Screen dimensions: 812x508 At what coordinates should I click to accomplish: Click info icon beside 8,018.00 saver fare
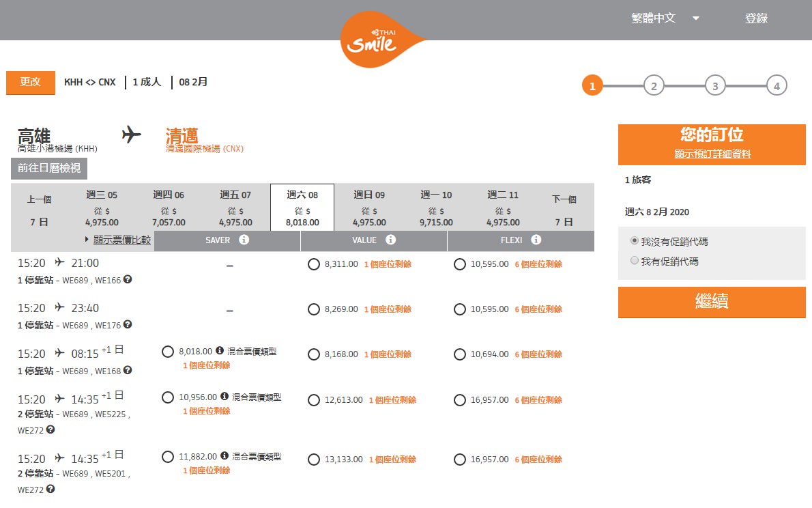click(x=220, y=351)
